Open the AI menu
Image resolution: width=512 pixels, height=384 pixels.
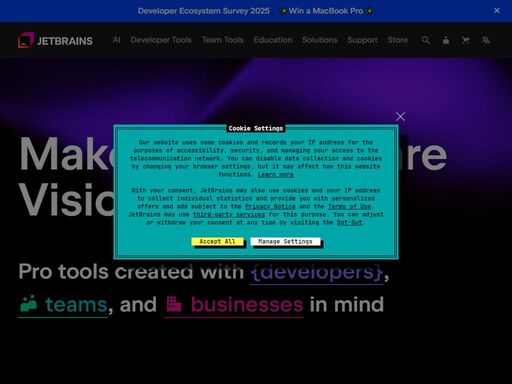pyautogui.click(x=116, y=40)
